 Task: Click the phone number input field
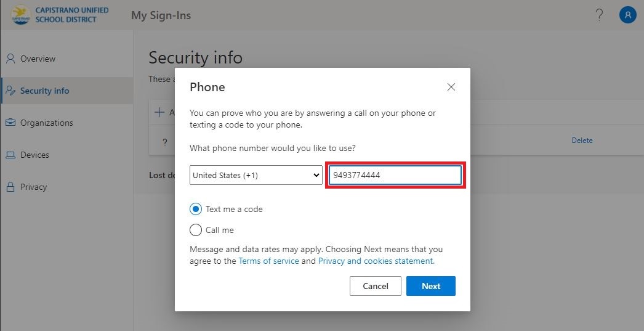pos(395,175)
